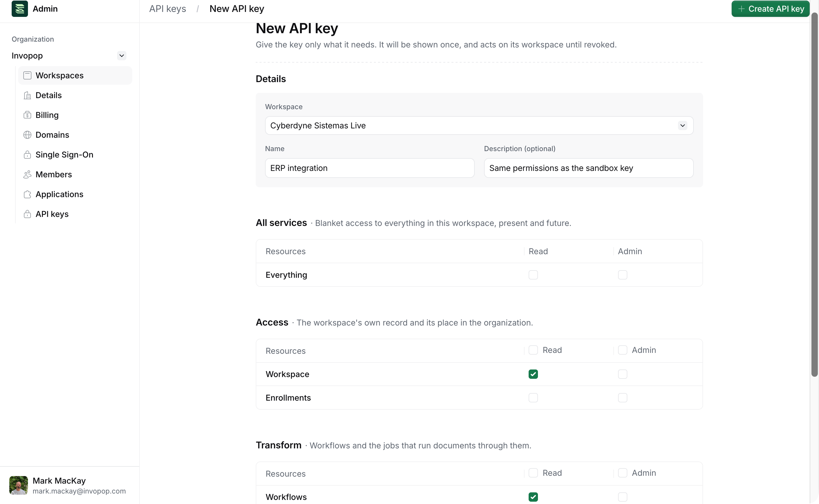Viewport: 819px width, 504px height.
Task: Click the mark.mackay@invopop.com email text
Action: pyautogui.click(x=79, y=491)
